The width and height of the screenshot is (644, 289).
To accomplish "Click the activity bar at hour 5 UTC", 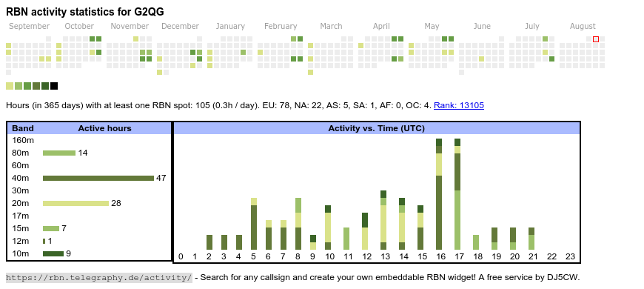I will 254,224.
